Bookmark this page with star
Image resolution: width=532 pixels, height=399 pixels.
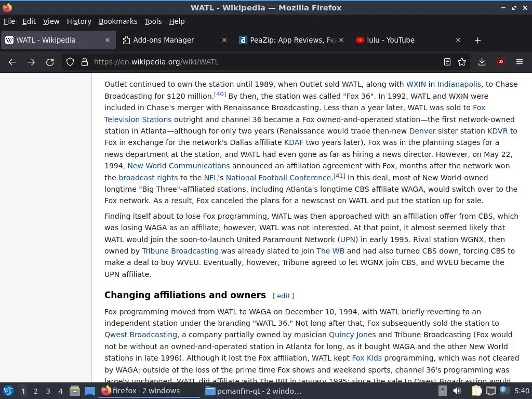462,62
